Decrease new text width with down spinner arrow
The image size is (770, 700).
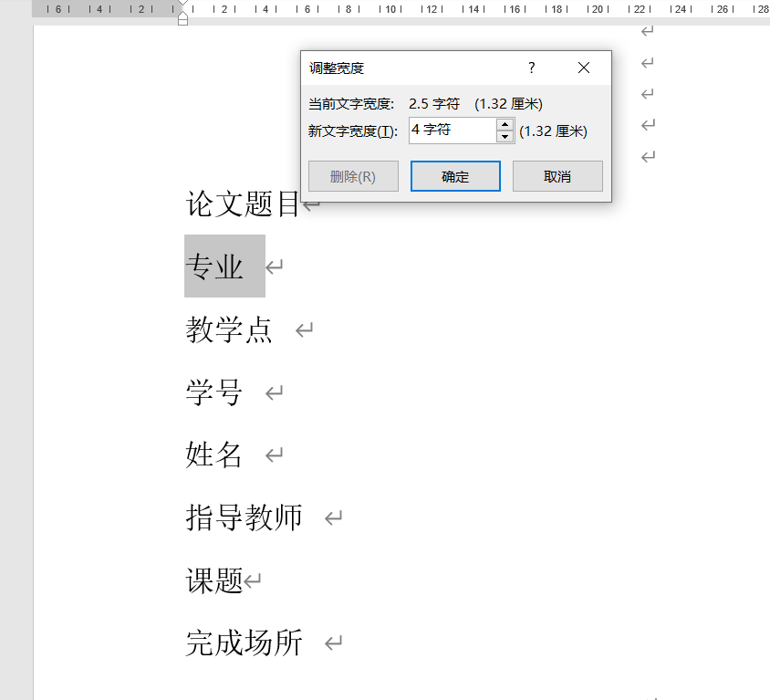505,137
